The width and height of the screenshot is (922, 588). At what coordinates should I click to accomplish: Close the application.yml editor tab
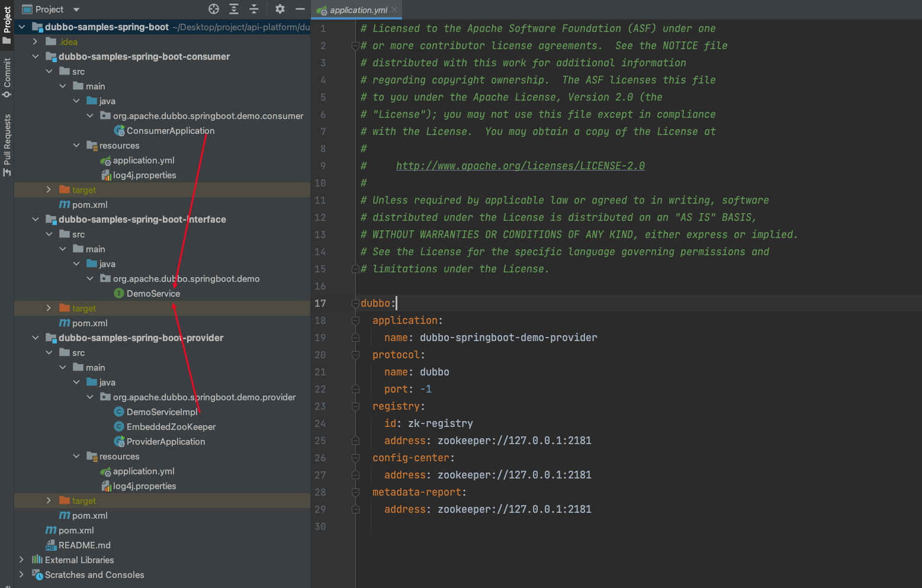[394, 10]
